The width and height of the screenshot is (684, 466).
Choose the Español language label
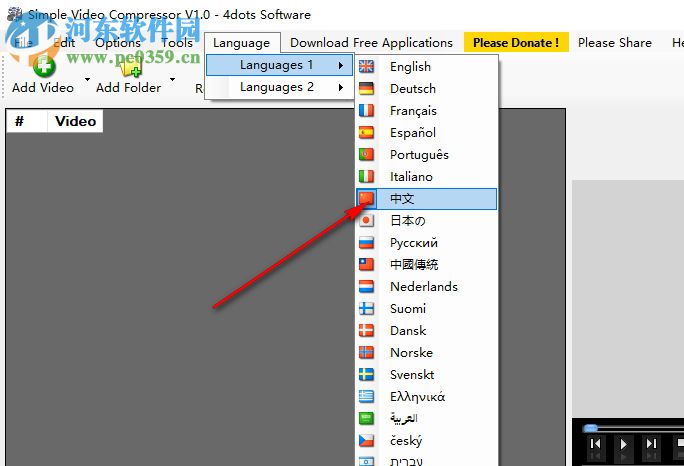413,133
